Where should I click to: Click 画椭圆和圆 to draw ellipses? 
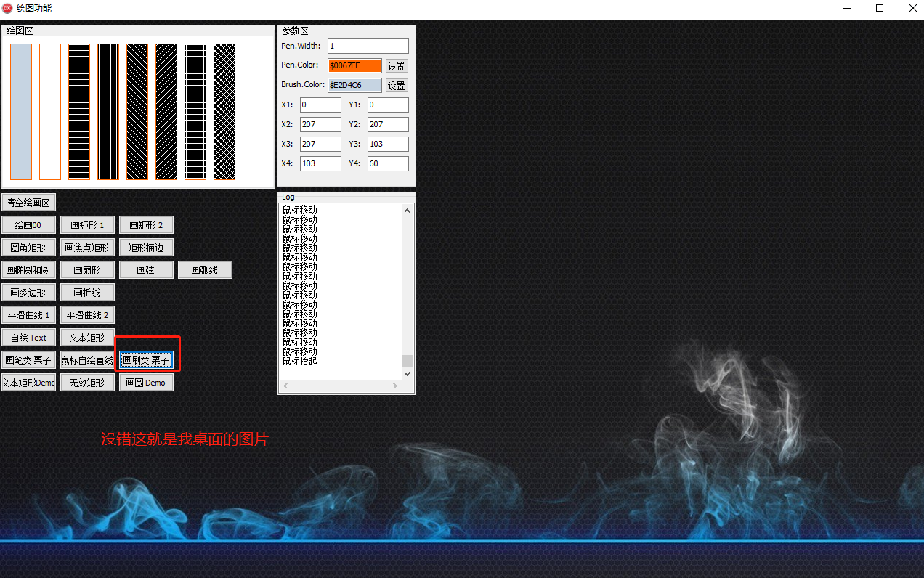(x=29, y=269)
